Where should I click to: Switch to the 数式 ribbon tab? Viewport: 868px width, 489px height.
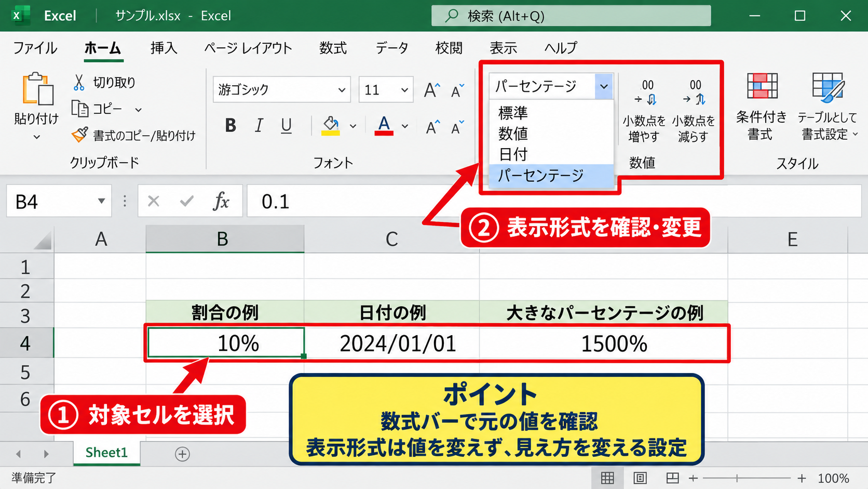(x=333, y=48)
